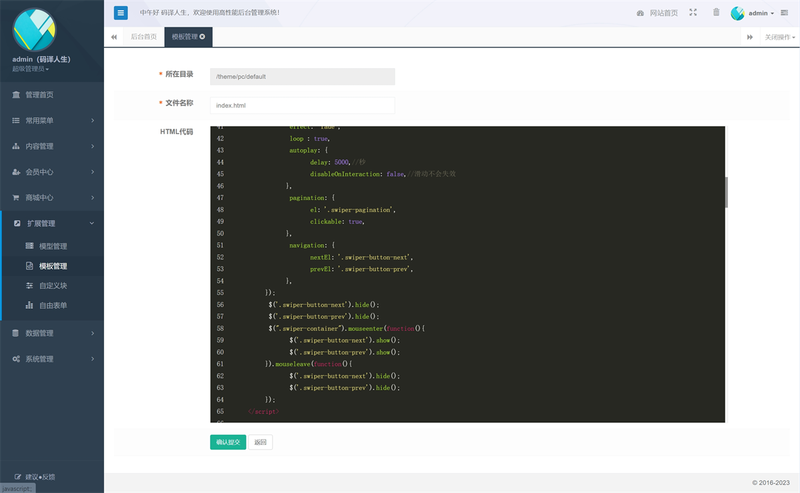The image size is (800, 493).
Task: Click the 常用菜单 list icon
Action: [16, 120]
